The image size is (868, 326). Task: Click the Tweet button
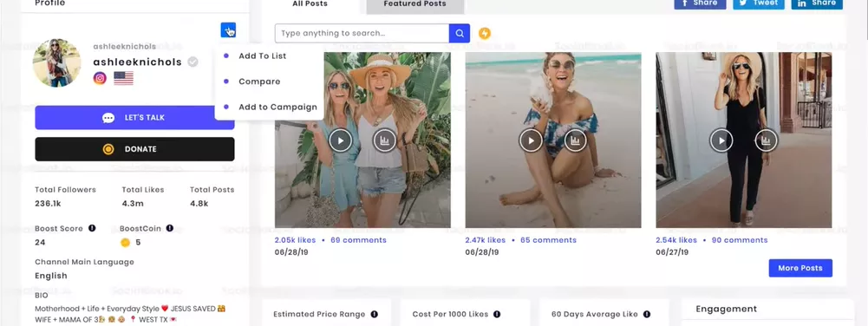click(x=759, y=3)
